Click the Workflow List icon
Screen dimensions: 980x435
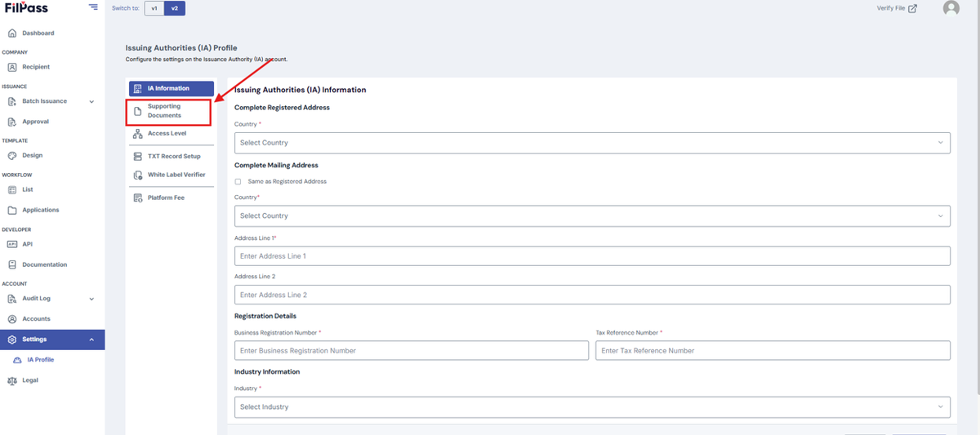12,189
